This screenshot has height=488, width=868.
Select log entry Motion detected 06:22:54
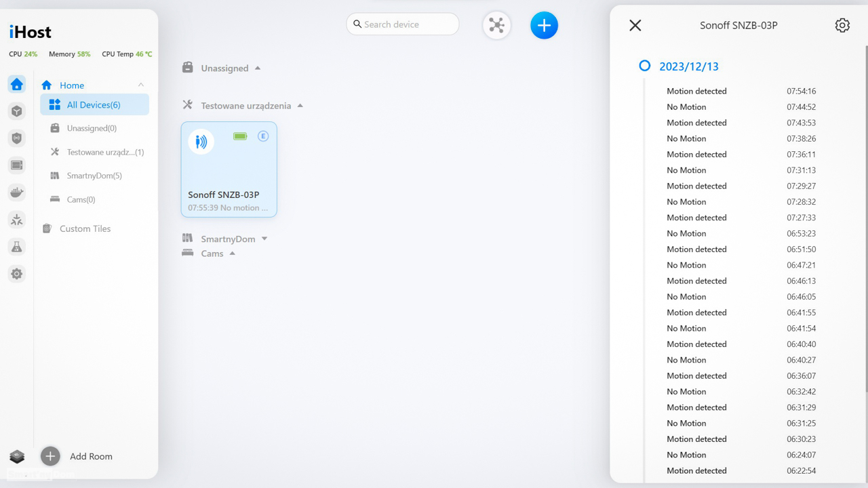tap(741, 470)
